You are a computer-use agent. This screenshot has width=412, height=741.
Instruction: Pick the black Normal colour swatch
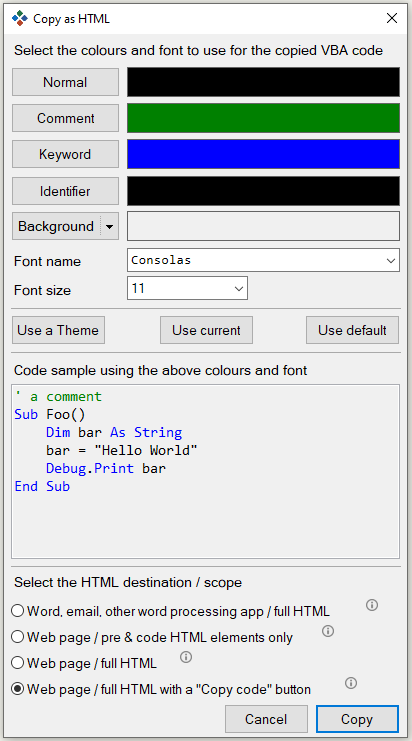pyautogui.click(x=263, y=82)
